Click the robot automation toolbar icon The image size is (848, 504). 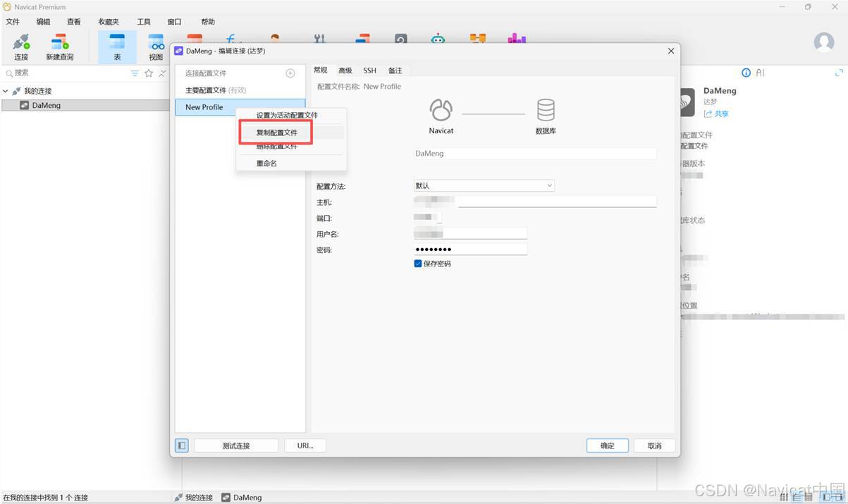tap(438, 39)
